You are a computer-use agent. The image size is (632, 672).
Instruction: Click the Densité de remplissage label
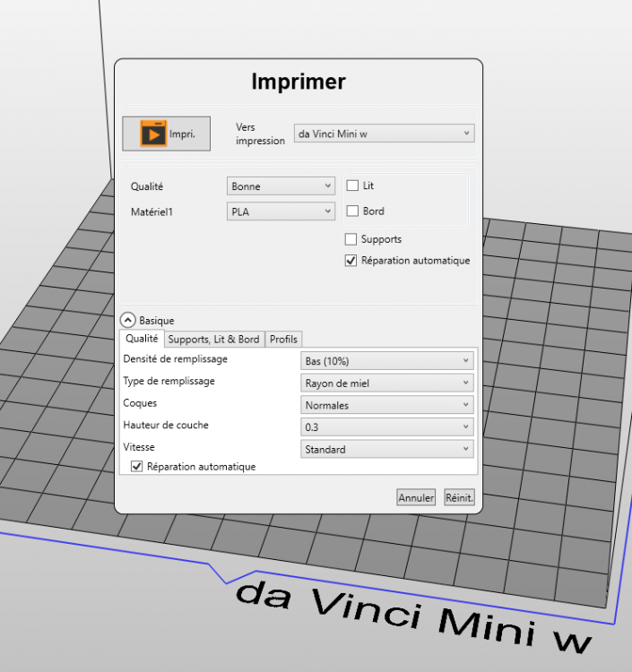tap(176, 359)
